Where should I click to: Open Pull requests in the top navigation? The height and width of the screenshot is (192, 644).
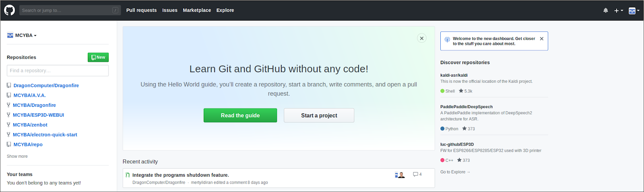coord(141,10)
